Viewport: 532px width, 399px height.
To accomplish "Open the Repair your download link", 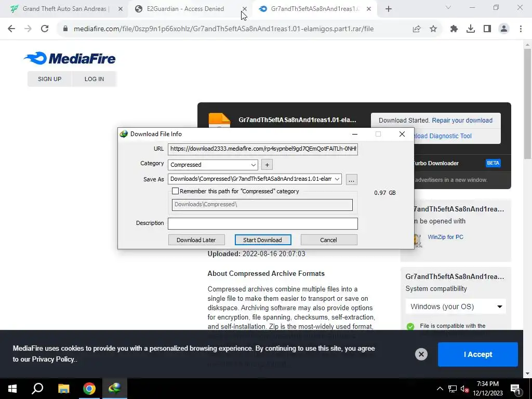I will (462, 121).
